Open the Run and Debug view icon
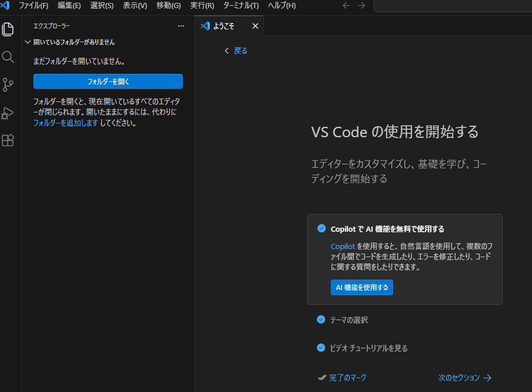 8,113
